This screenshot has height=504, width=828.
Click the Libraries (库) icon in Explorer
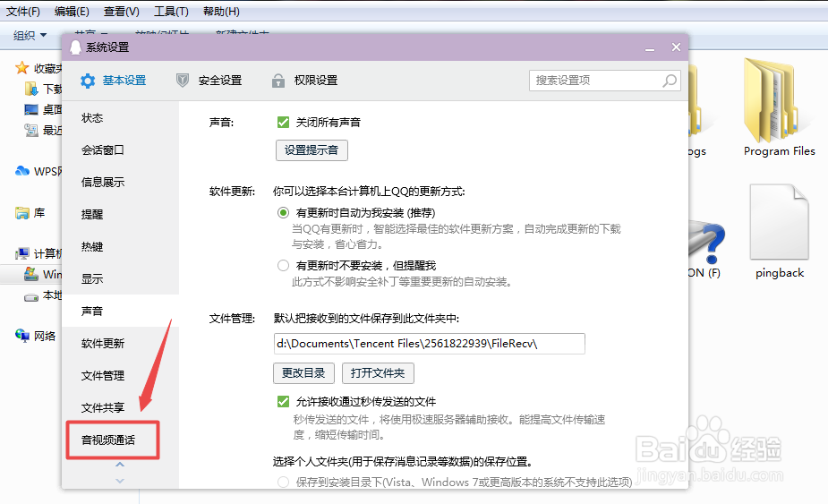click(22, 213)
